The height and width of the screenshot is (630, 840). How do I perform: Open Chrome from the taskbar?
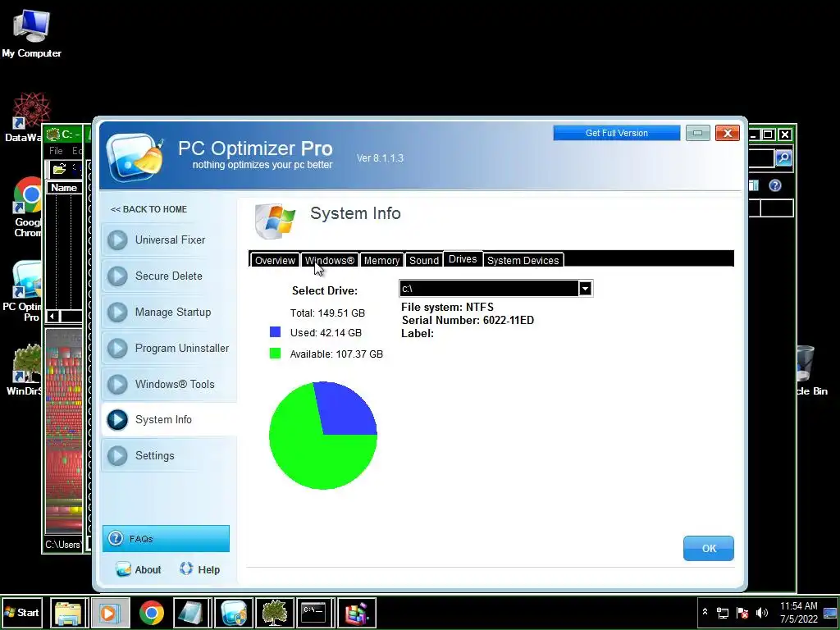pos(152,613)
